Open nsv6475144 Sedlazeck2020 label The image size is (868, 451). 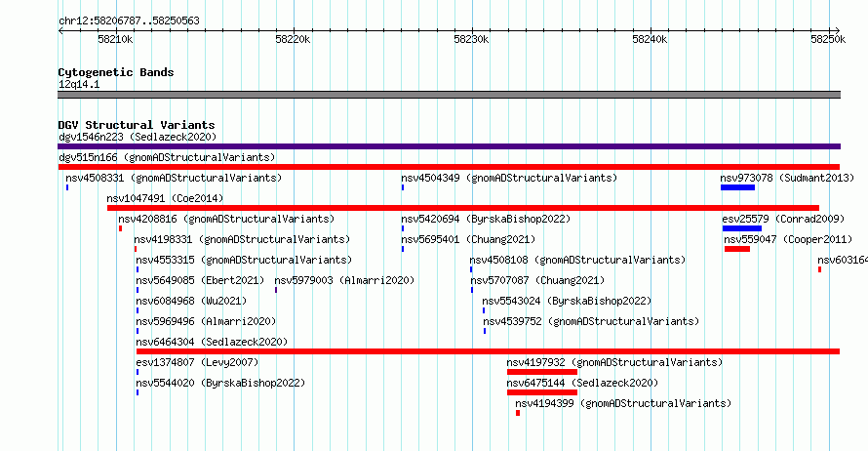pyautogui.click(x=582, y=383)
